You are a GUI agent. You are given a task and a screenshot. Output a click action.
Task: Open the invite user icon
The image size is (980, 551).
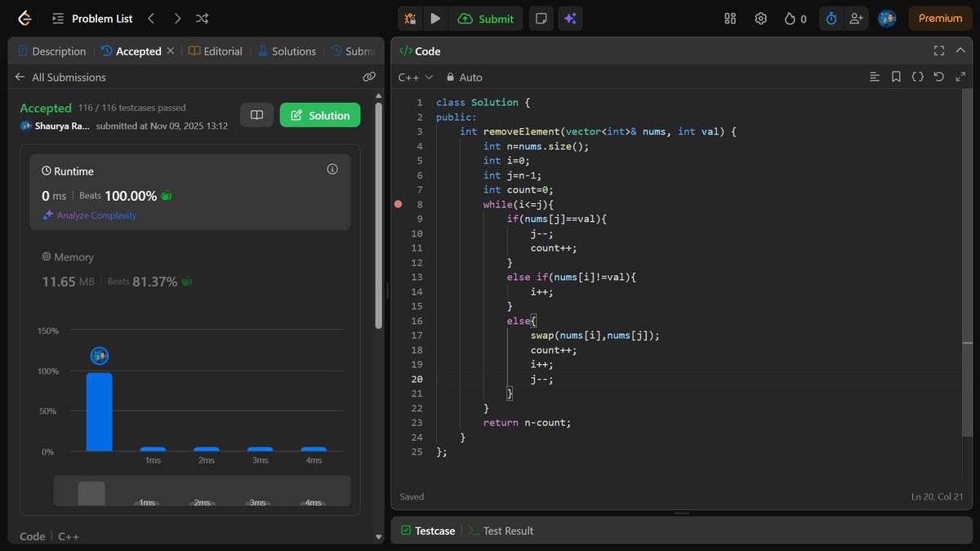click(856, 18)
